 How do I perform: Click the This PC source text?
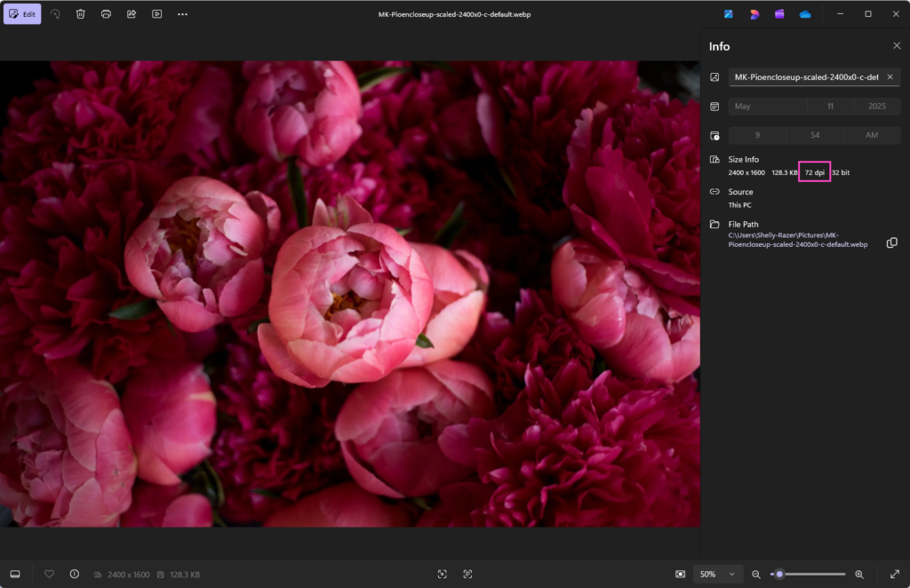739,204
